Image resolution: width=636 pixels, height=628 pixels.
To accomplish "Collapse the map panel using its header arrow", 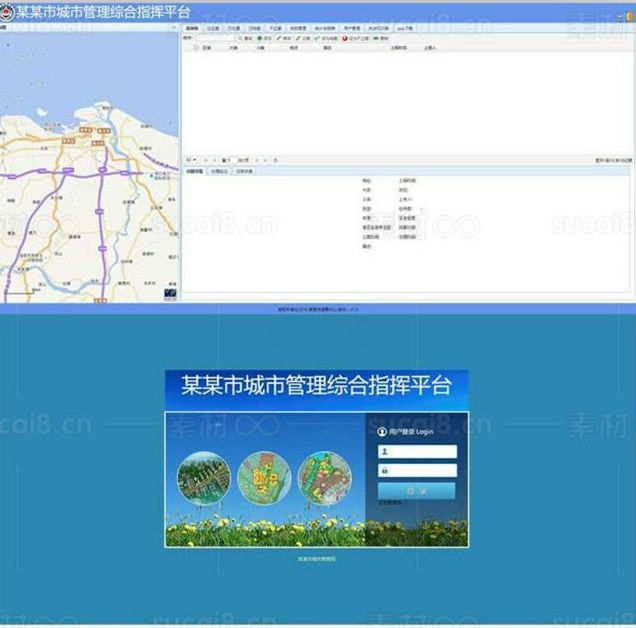I will 174,28.
